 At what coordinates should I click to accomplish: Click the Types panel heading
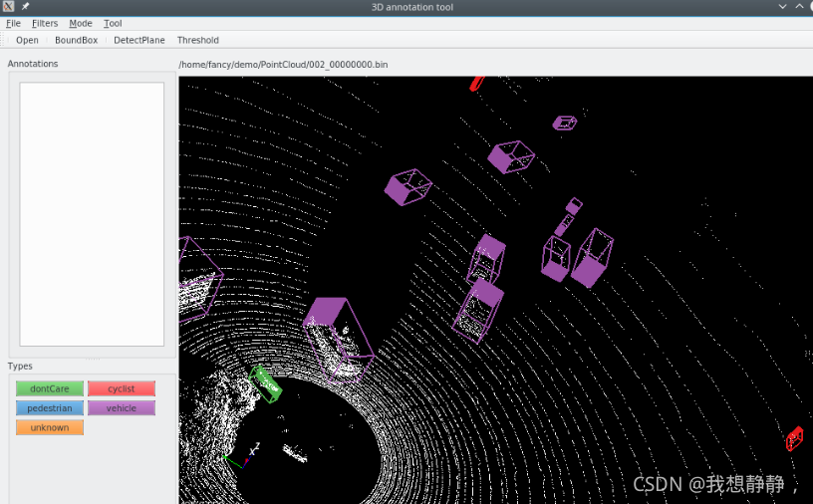pos(20,367)
